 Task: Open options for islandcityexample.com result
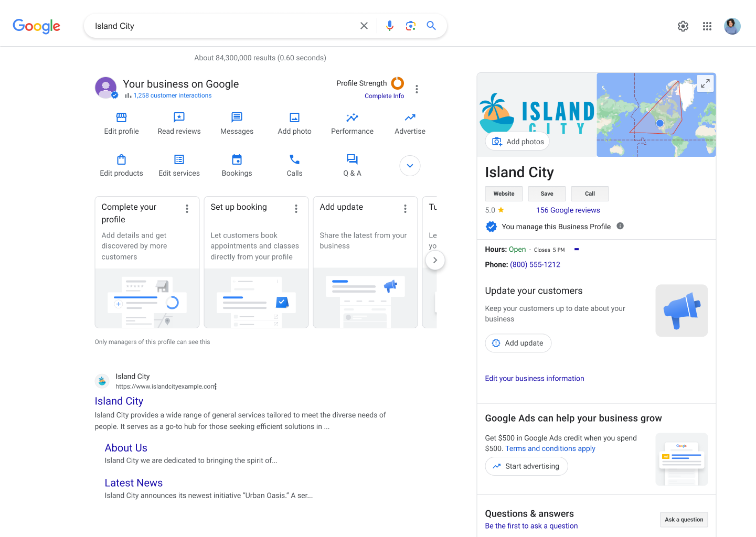tap(216, 386)
